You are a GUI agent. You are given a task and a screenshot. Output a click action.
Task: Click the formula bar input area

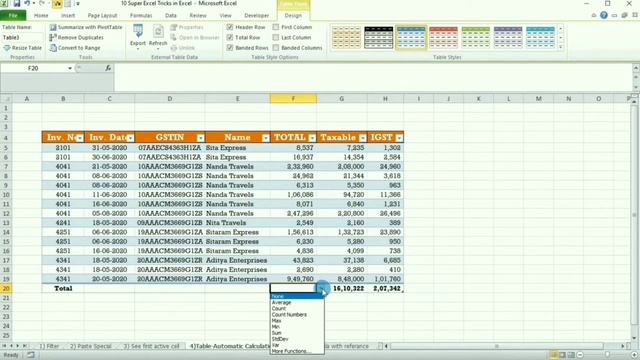[x=373, y=77]
